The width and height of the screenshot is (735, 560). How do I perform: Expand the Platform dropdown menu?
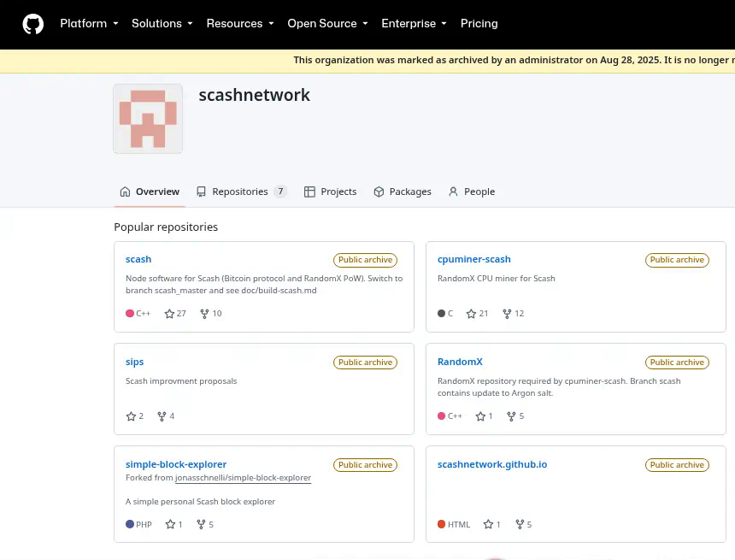point(89,23)
